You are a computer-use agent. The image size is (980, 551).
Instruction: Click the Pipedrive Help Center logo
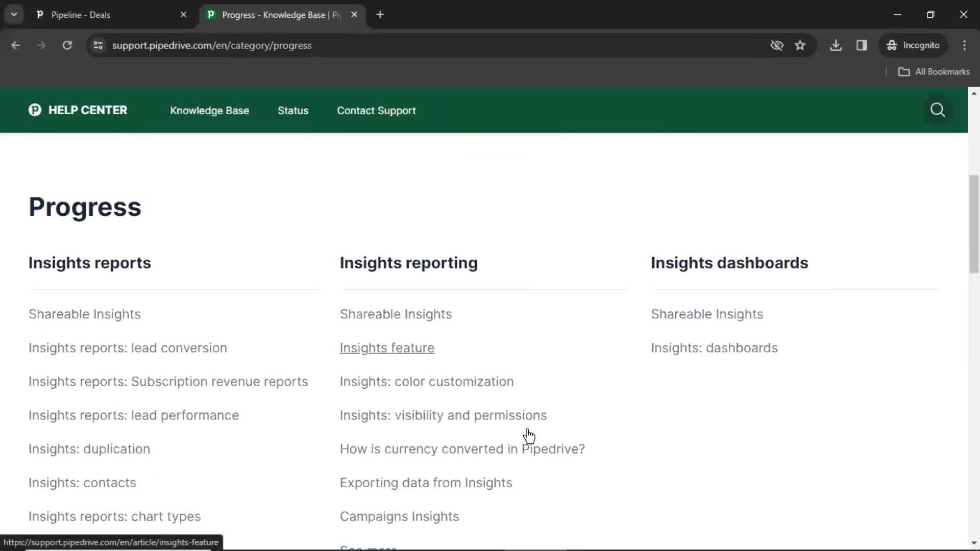pos(35,110)
